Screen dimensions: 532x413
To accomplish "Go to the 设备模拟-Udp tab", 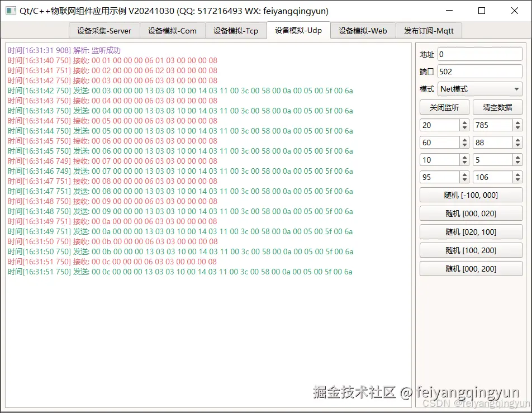I will [x=298, y=30].
